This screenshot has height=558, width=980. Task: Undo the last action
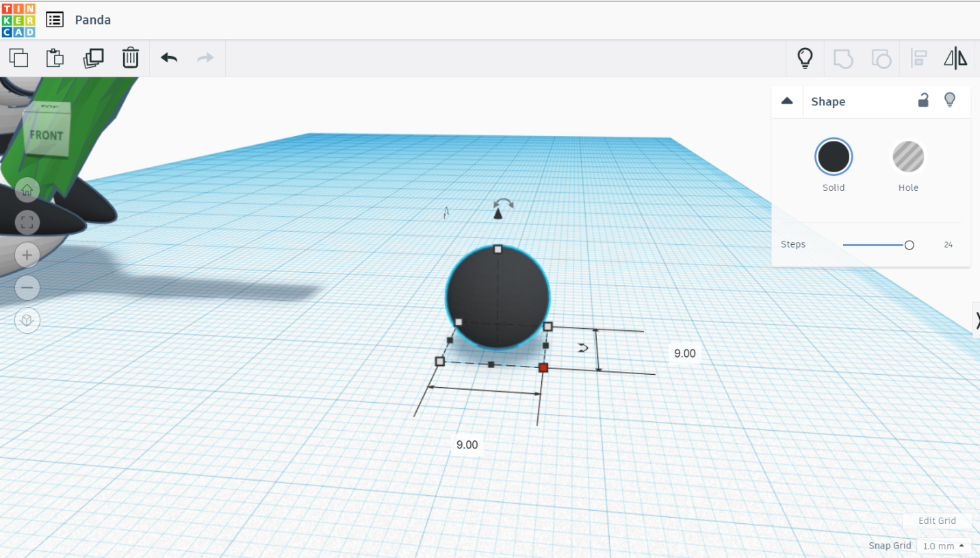[169, 58]
